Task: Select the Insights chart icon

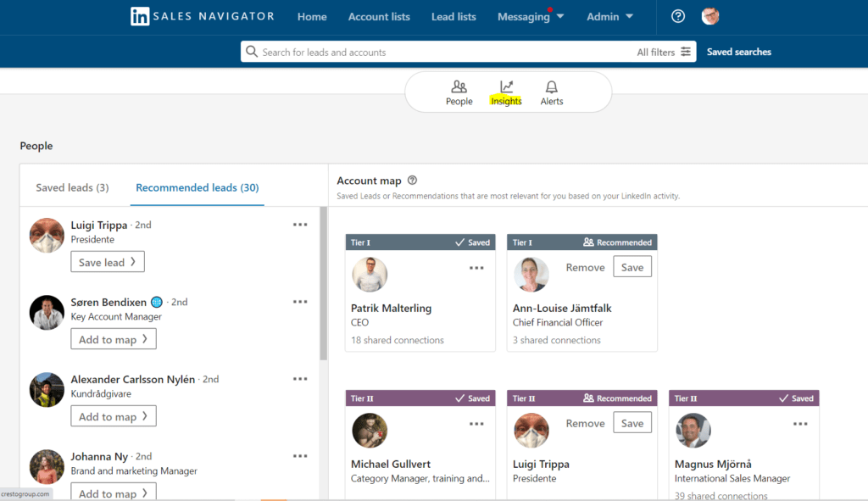Action: 506,87
